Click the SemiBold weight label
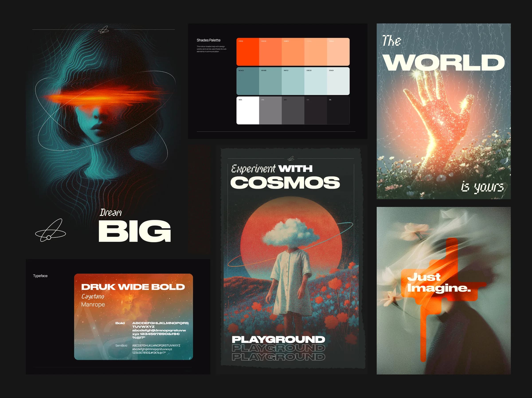532x398 pixels. click(121, 345)
